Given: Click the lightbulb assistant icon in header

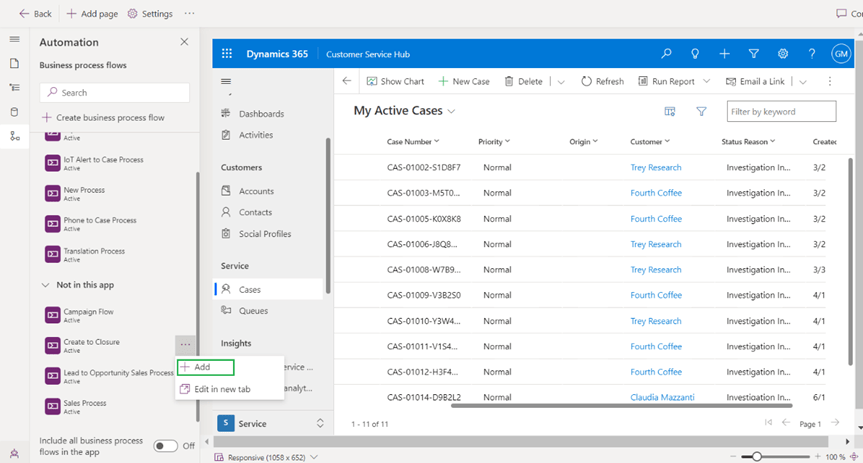Looking at the screenshot, I should coord(696,54).
